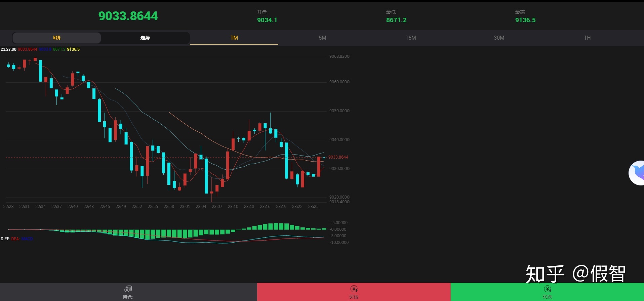This screenshot has height=301, width=644.
Task: Click the +5.00000 MACD axis label
Action: click(338, 223)
